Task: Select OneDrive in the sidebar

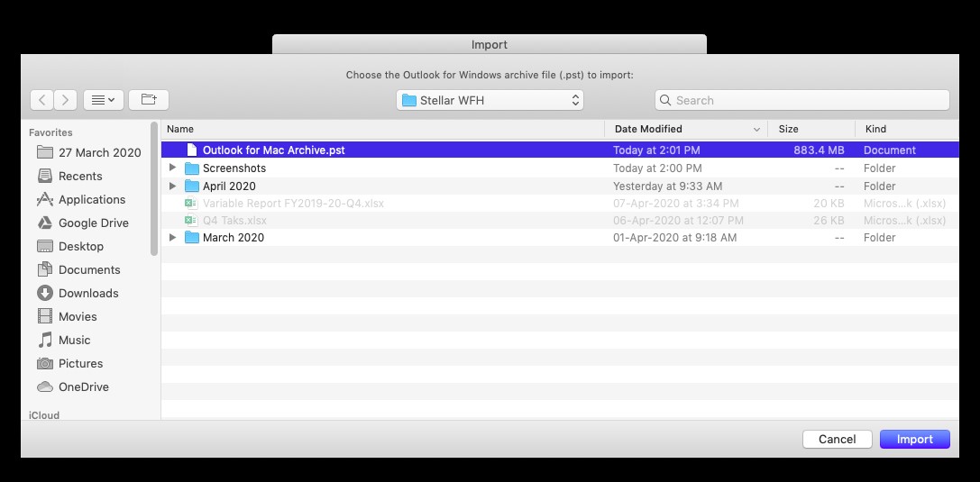Action: pyautogui.click(x=83, y=387)
